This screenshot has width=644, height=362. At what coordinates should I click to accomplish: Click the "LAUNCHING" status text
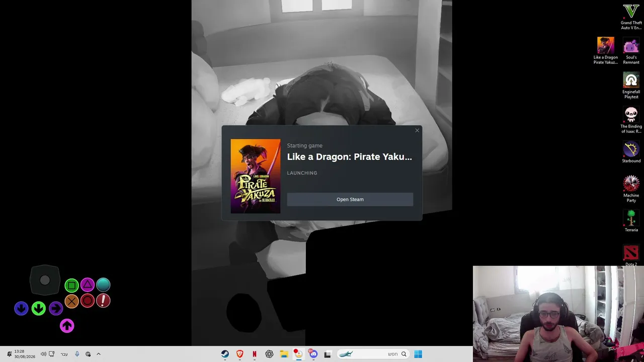pyautogui.click(x=302, y=173)
